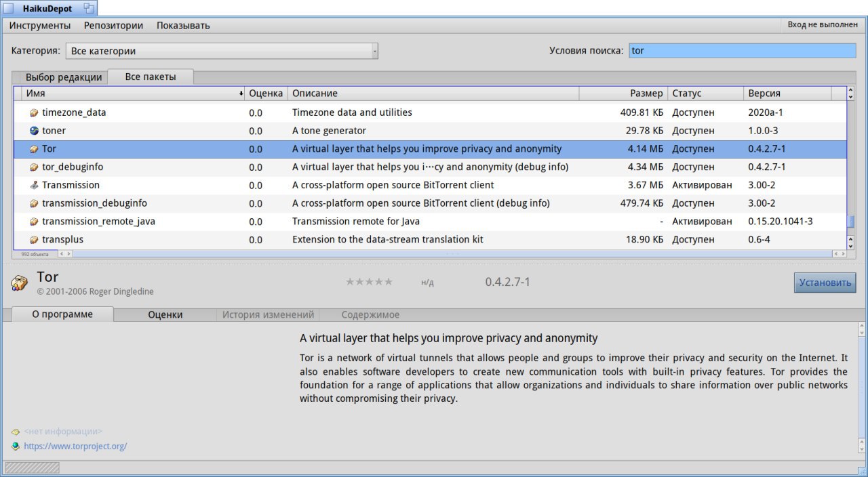The image size is (868, 477).
Task: Click the package list vertical scrollbar
Action: coord(851,168)
